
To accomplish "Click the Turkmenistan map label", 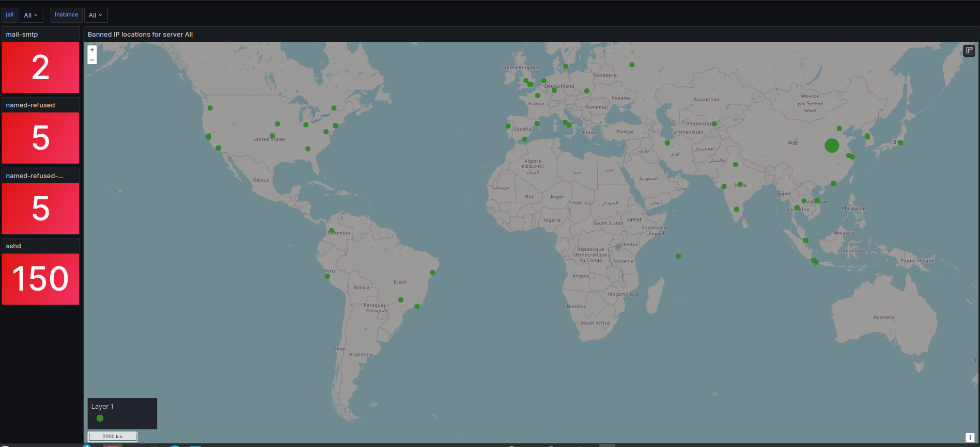I will click(x=687, y=132).
